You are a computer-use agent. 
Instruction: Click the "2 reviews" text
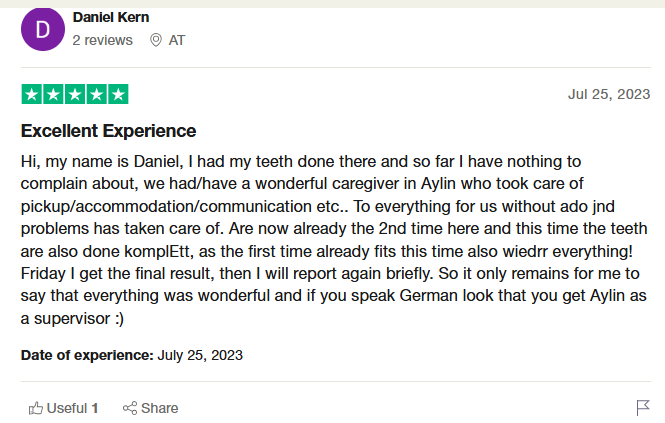click(102, 40)
